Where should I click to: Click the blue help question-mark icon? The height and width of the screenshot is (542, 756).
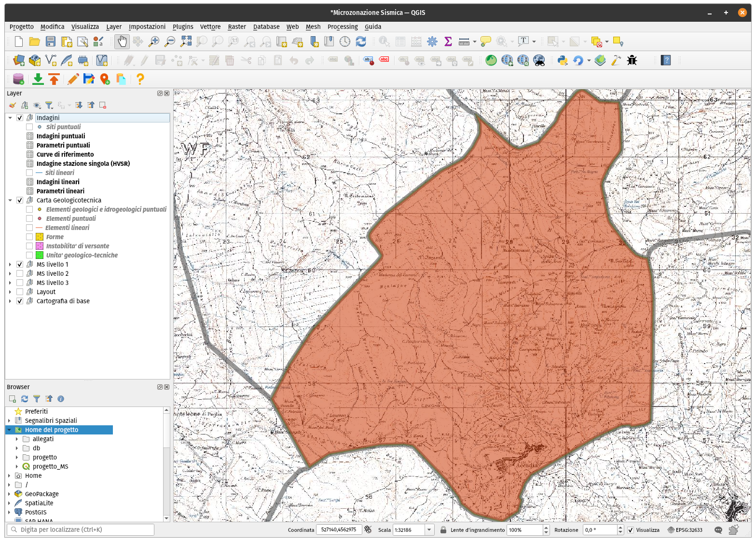coord(666,60)
